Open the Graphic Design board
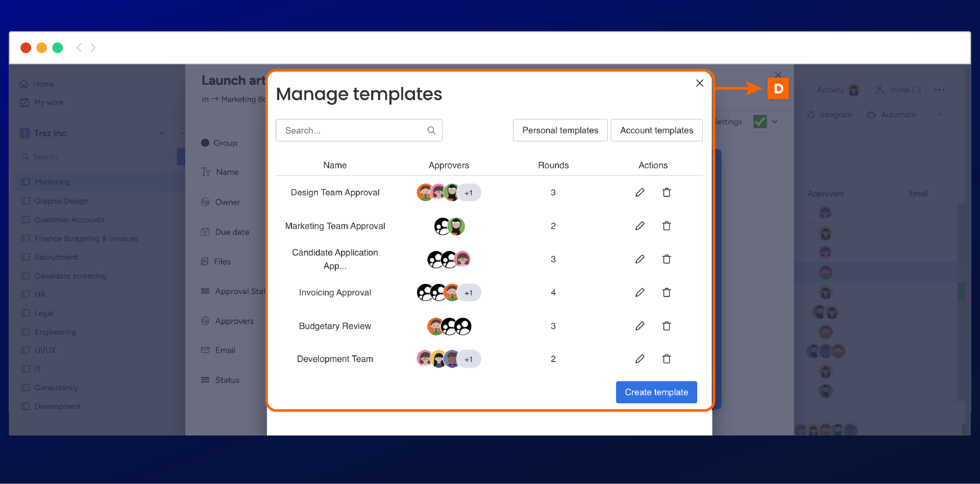Viewport: 980px width, 484px height. 61,201
